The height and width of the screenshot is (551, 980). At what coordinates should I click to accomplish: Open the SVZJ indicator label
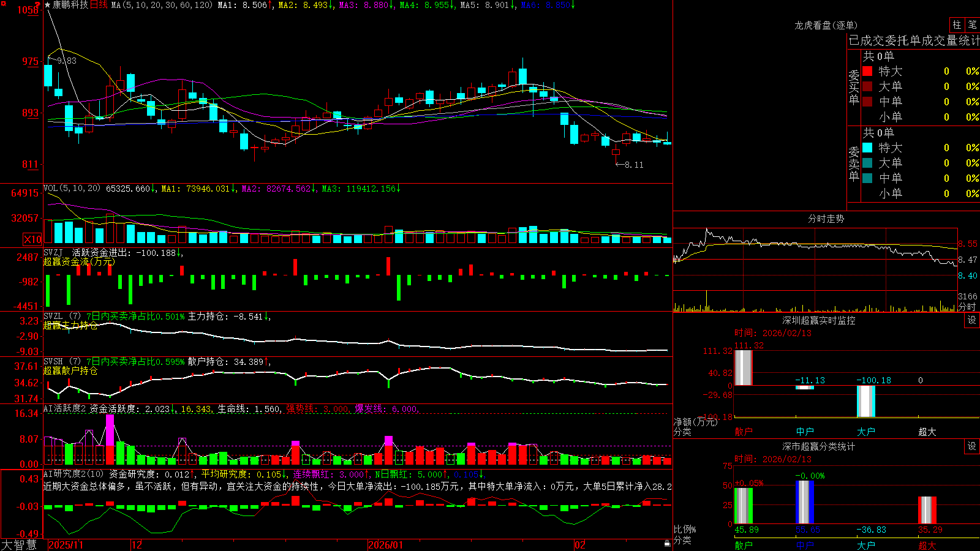pos(53,252)
